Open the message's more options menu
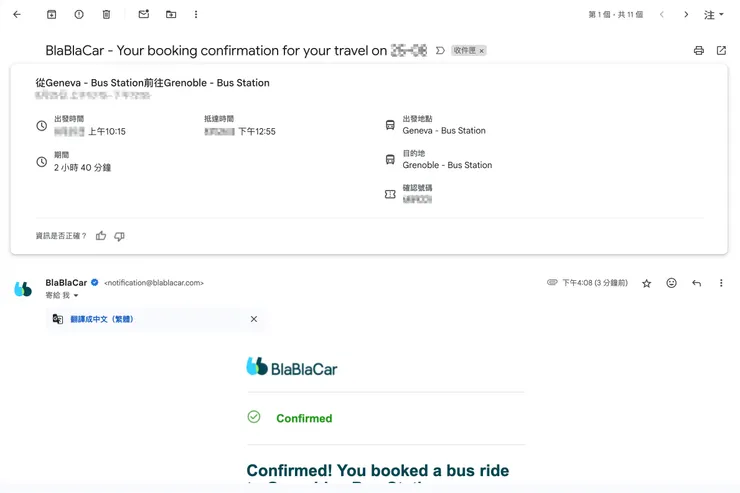Screen dimensions: 740x493 click(721, 283)
